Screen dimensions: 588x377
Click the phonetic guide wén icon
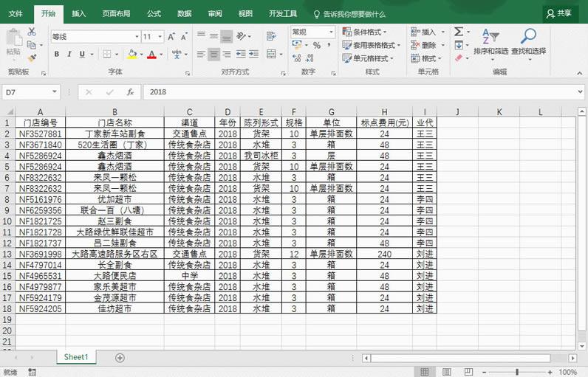177,55
